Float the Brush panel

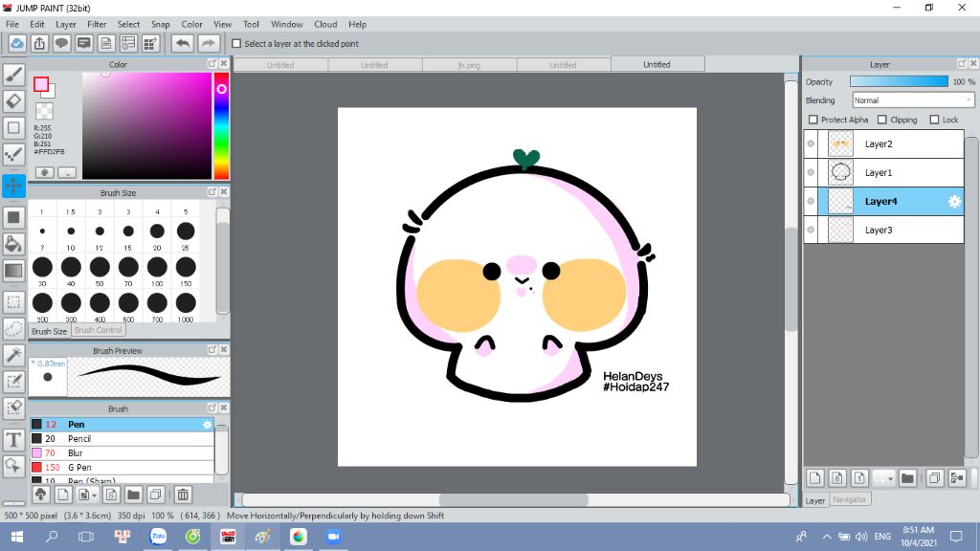click(x=212, y=408)
